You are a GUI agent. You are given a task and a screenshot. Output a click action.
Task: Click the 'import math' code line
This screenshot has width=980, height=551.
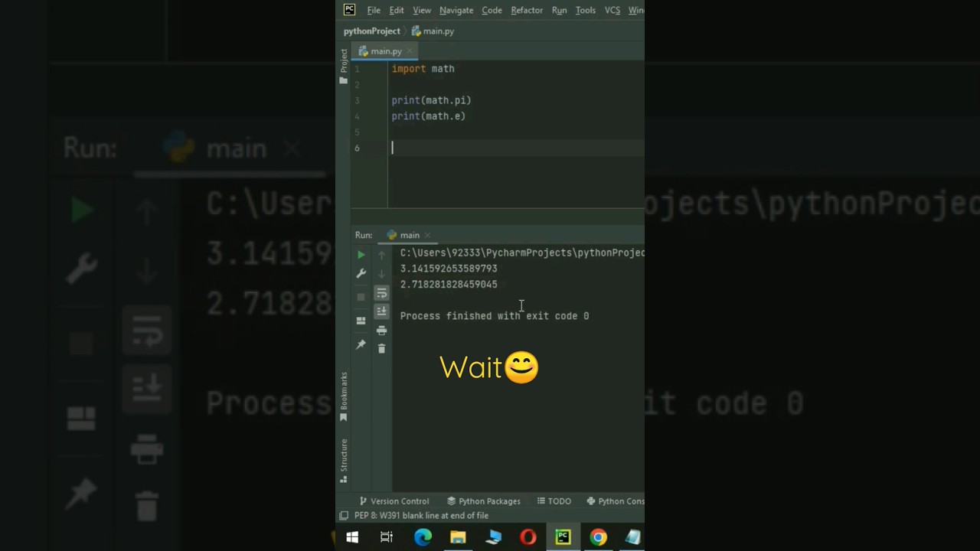click(423, 69)
